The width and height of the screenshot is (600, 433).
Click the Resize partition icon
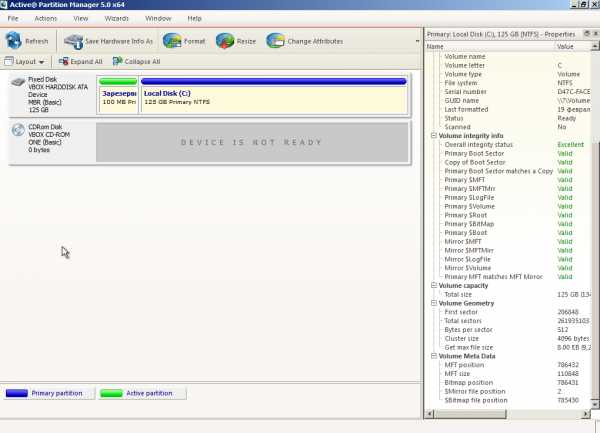[x=225, y=41]
